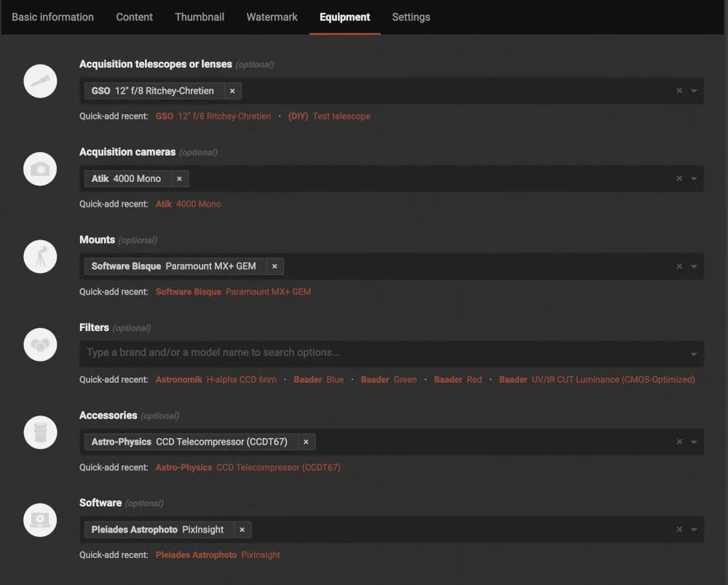Quick-add Baader UV/IR CUT Luminance filter
Image resolution: width=728 pixels, height=585 pixels.
tap(597, 380)
